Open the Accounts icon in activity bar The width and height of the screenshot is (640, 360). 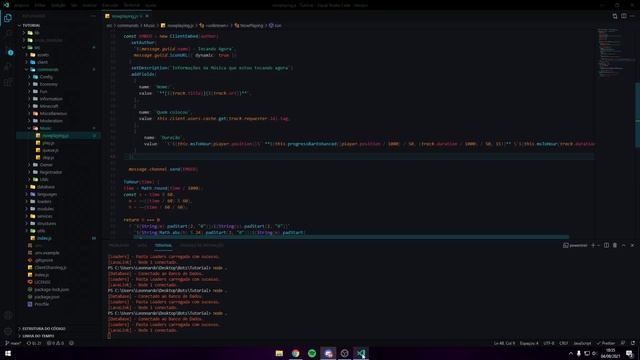tap(8, 315)
